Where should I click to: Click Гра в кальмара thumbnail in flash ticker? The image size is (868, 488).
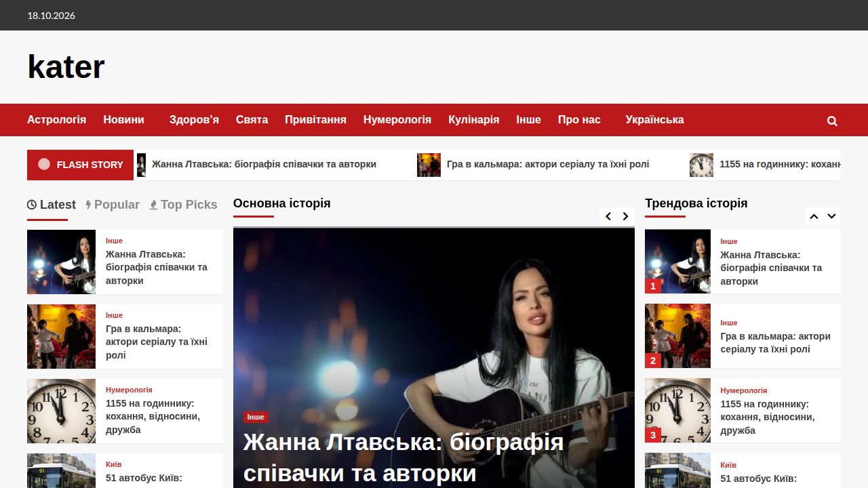click(429, 165)
